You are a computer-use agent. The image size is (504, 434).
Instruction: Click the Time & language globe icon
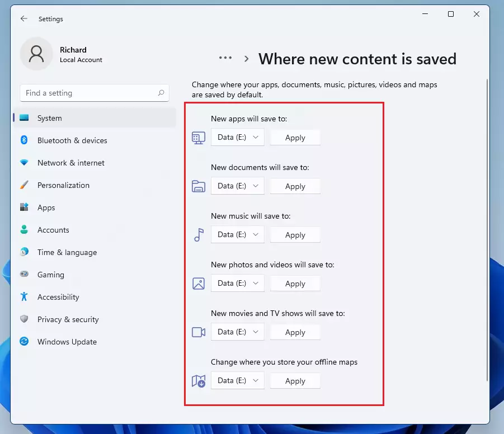point(24,252)
